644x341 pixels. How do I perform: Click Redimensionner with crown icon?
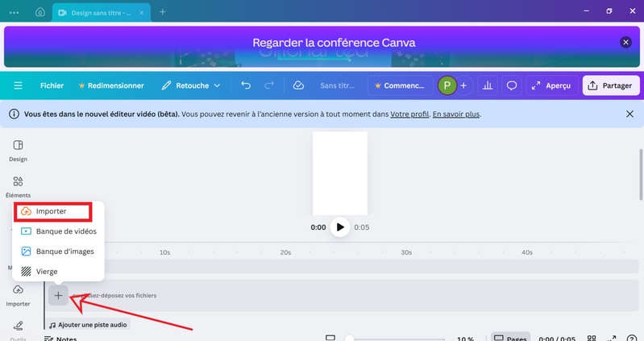pos(111,85)
